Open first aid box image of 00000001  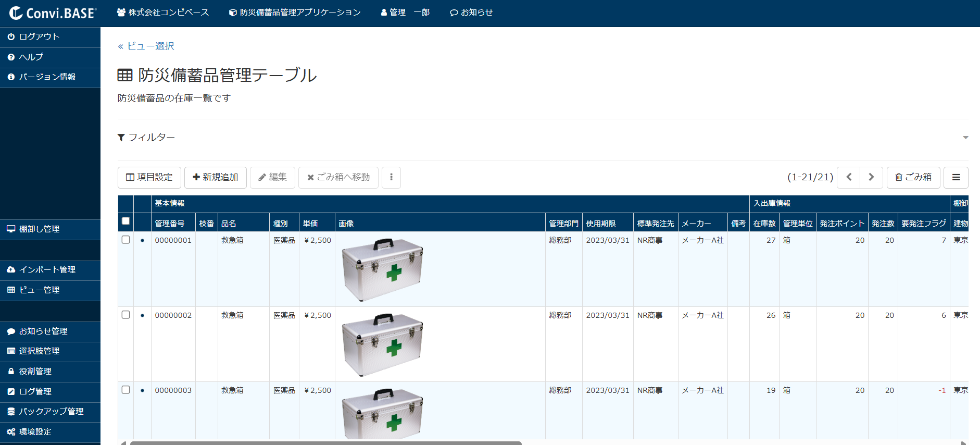coord(382,269)
